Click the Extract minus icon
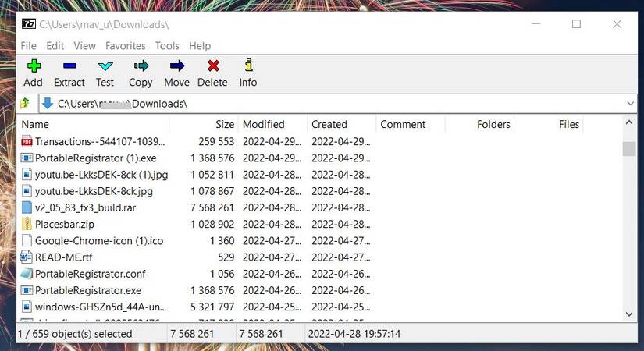Screen dimensions: 644x351 (x=69, y=66)
